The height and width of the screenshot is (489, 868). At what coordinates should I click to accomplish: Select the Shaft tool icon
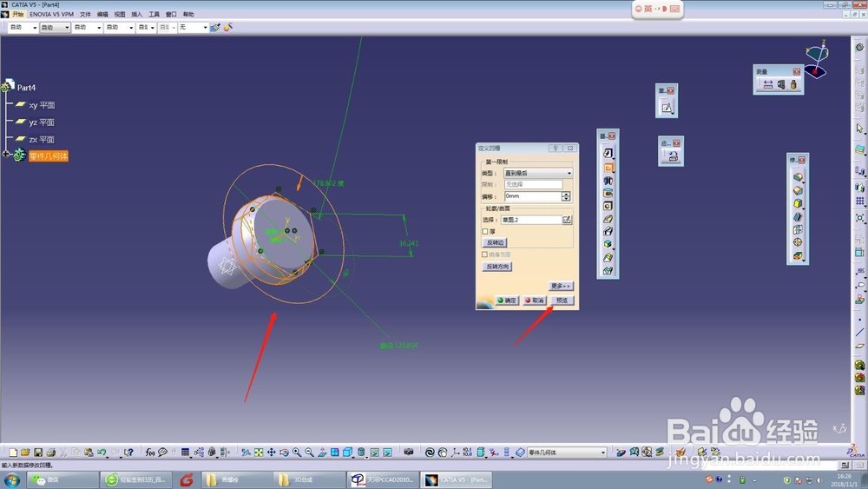[608, 181]
